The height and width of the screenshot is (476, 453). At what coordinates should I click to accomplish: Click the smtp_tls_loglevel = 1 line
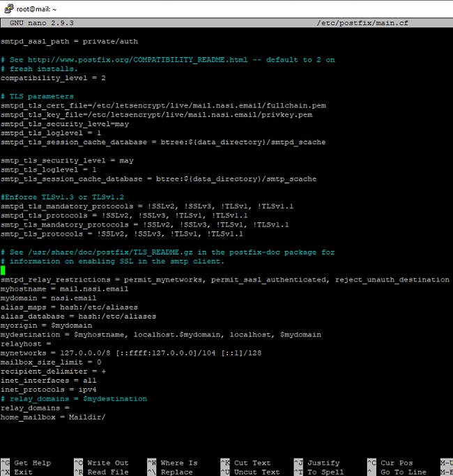click(49, 169)
